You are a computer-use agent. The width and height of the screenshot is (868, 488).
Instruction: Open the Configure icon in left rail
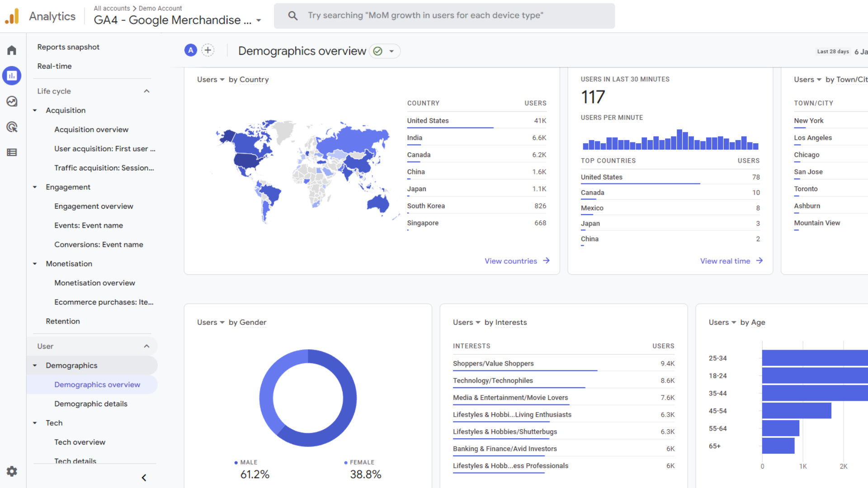coord(12,152)
